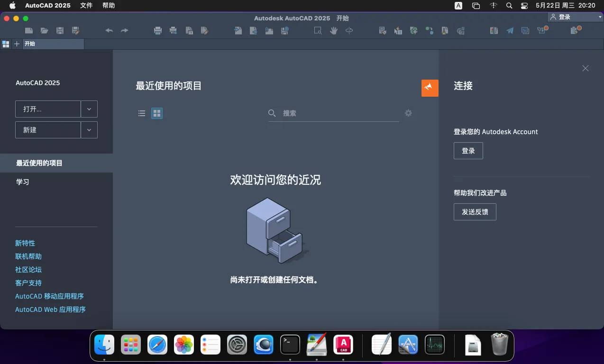Click the Redo arrow in toolbar

pyautogui.click(x=125, y=31)
